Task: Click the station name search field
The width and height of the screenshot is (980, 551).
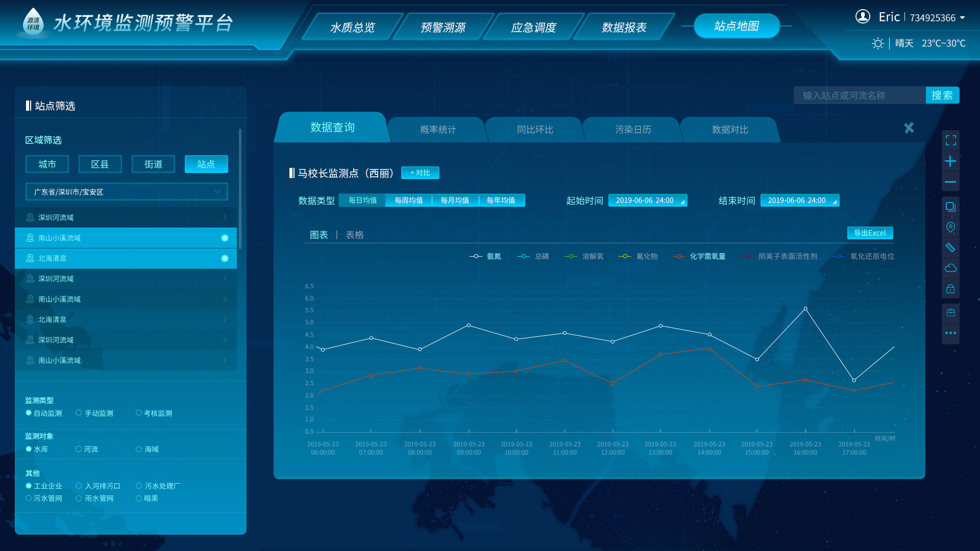Action: [x=860, y=95]
